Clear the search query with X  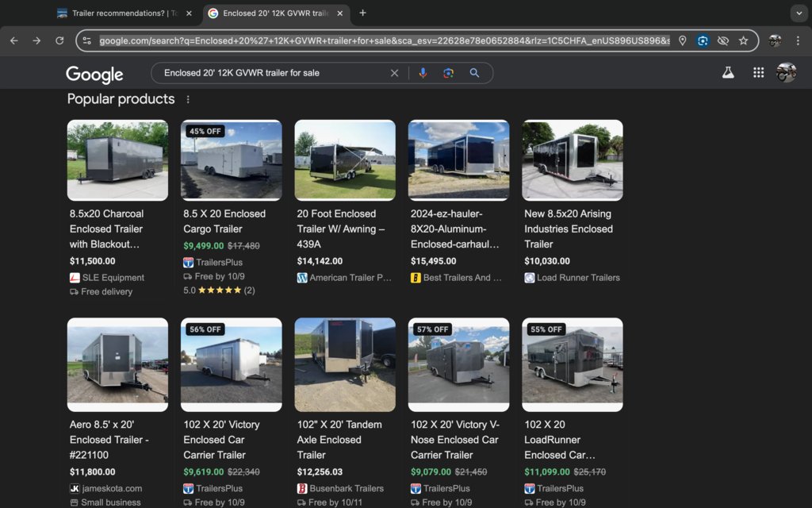click(x=394, y=73)
